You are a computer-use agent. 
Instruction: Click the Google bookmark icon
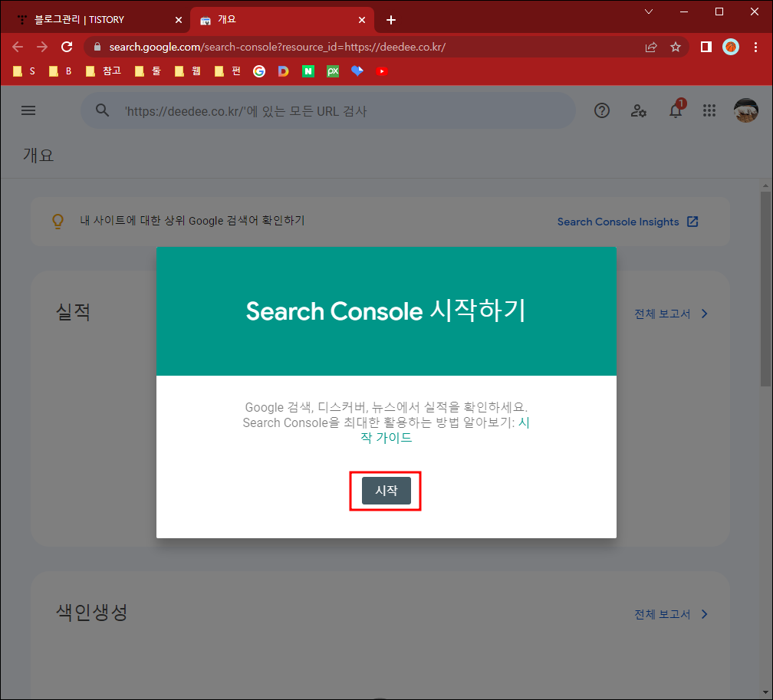click(258, 71)
